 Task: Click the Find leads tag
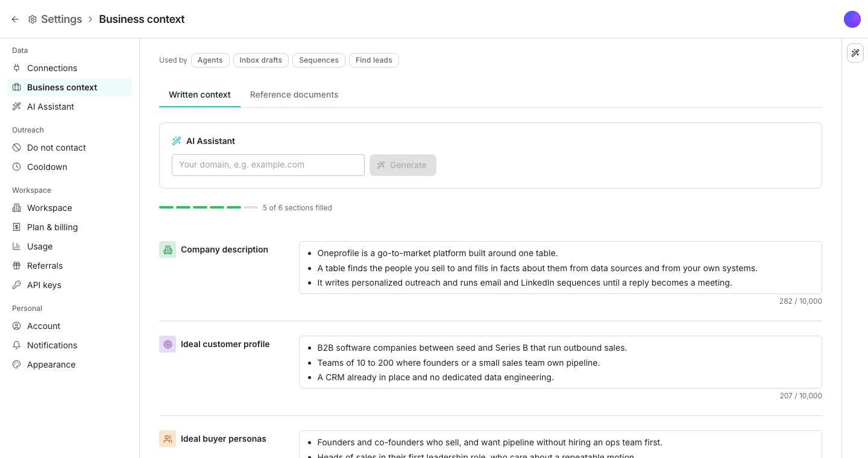(374, 60)
